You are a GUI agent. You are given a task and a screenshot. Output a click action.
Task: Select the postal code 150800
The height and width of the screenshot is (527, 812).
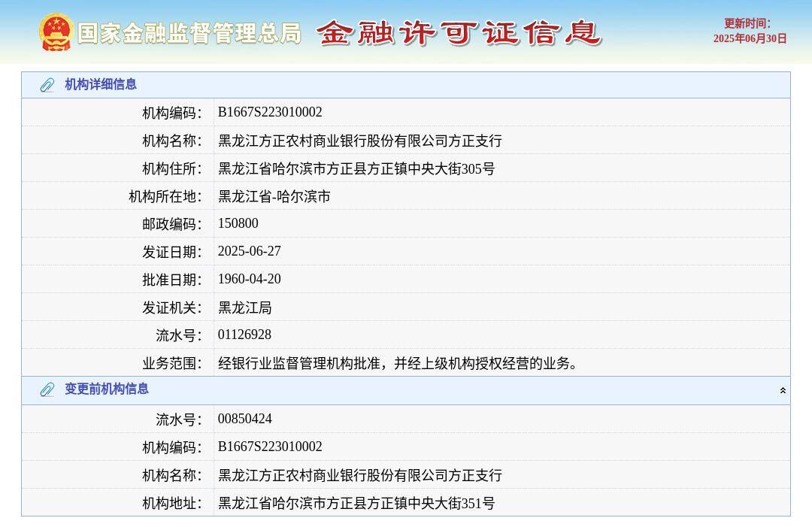238,223
